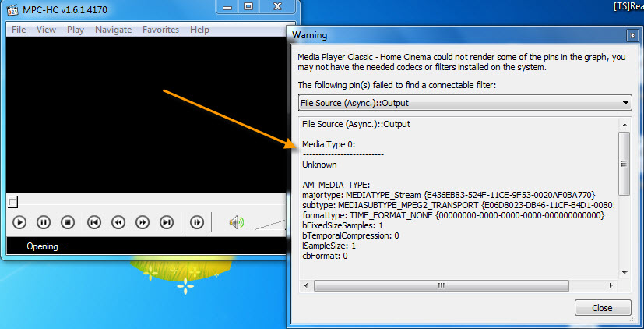The image size is (644, 329).
Task: Skip to previous file with skip-back icon
Action: pos(94,222)
